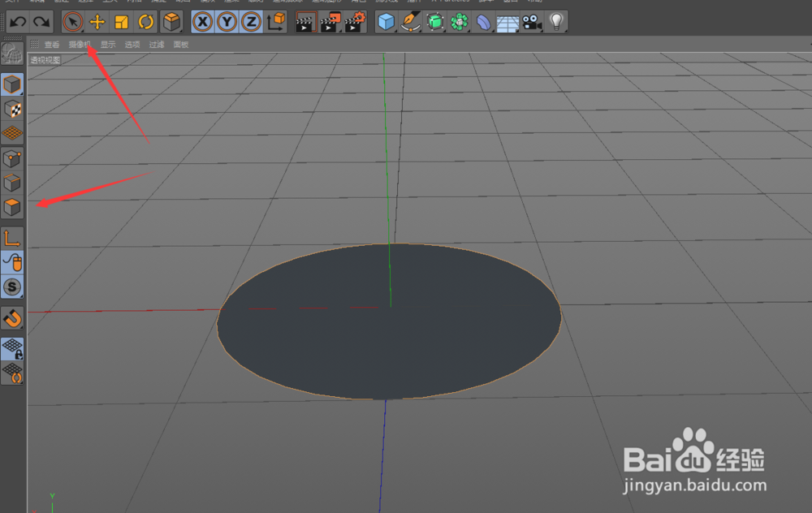Open the render settings clapperboard with gear
Screen dimensions: 812x513
point(356,22)
